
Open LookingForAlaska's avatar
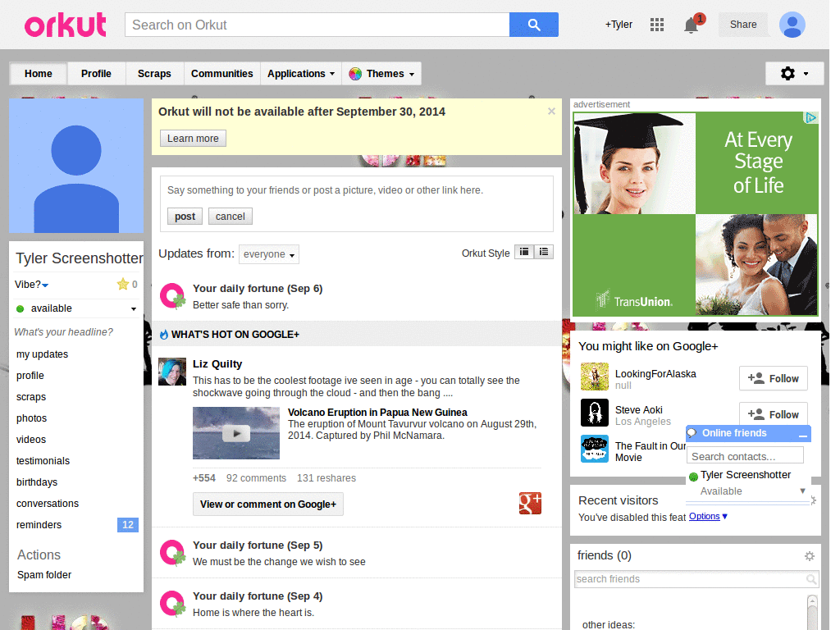594,376
